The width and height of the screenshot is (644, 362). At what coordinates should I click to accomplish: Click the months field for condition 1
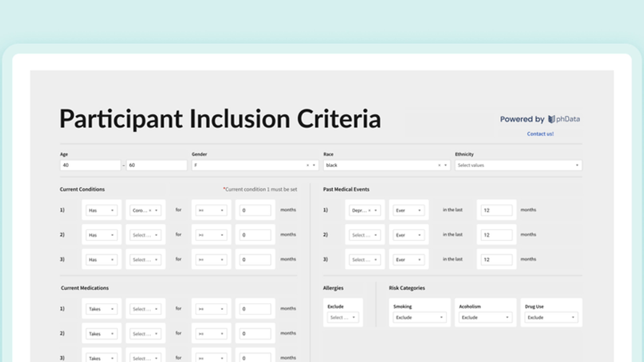point(255,210)
